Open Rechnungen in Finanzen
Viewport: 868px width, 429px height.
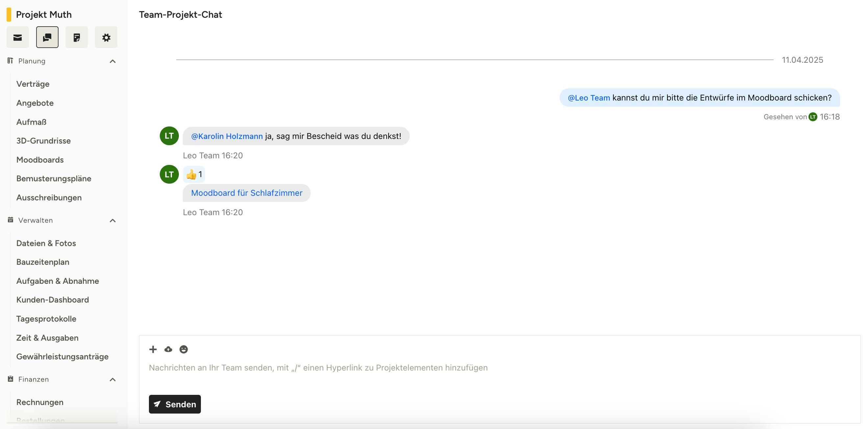click(x=40, y=402)
